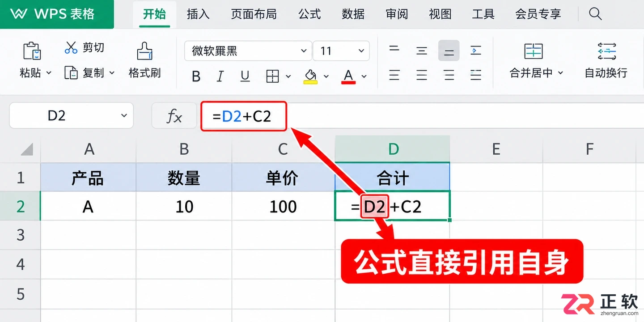Click into the formula bar input
The height and width of the screenshot is (322, 644).
[422, 116]
